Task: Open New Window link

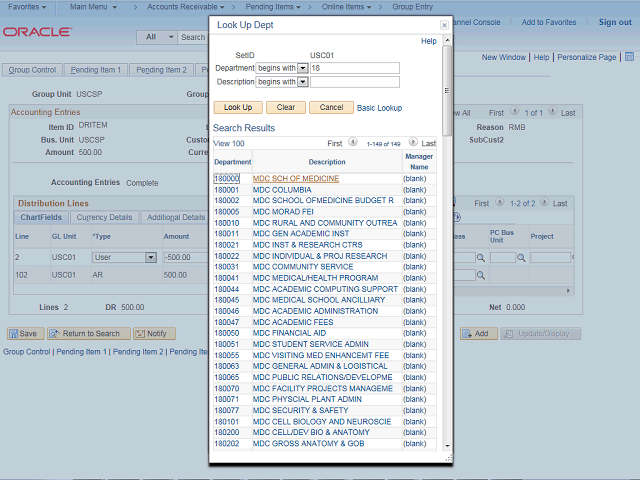Action: tap(504, 58)
